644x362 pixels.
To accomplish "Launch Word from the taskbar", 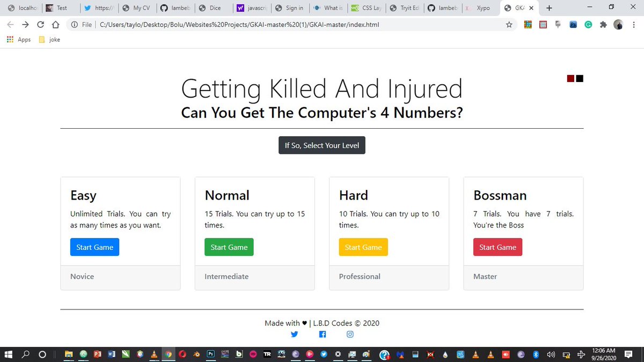I will (112, 354).
